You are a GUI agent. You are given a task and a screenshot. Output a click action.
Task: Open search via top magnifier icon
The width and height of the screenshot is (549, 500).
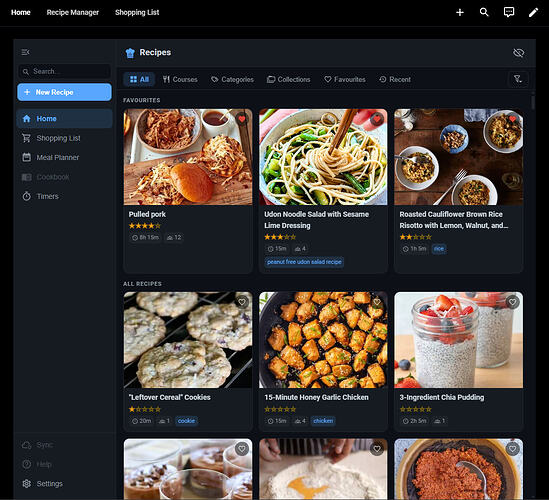[x=484, y=12]
